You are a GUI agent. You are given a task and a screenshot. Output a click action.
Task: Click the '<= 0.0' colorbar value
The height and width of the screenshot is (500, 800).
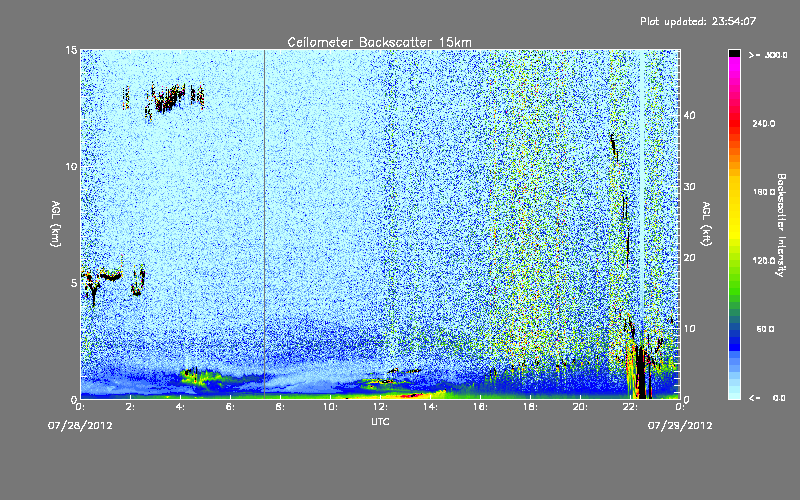tap(767, 397)
